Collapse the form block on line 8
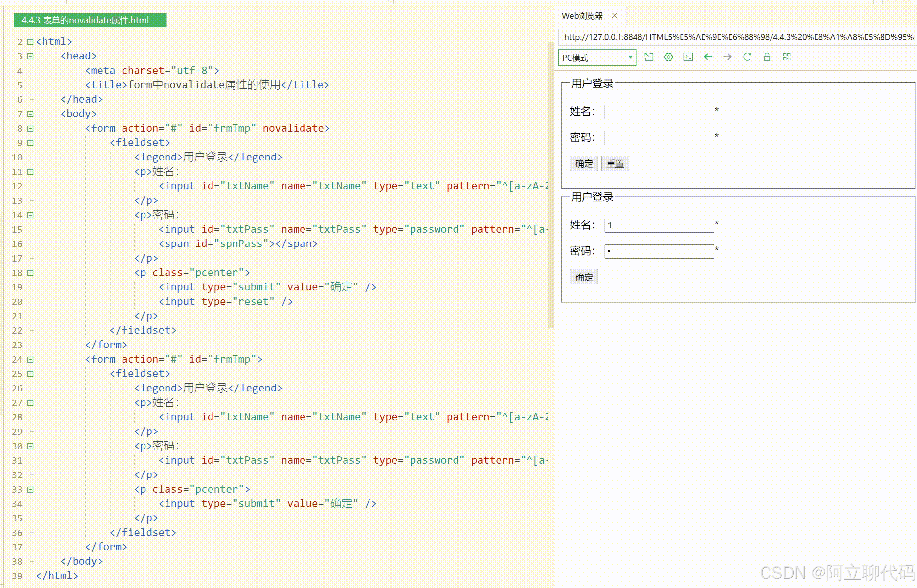Screen dimensions: 917x588 (x=30, y=128)
